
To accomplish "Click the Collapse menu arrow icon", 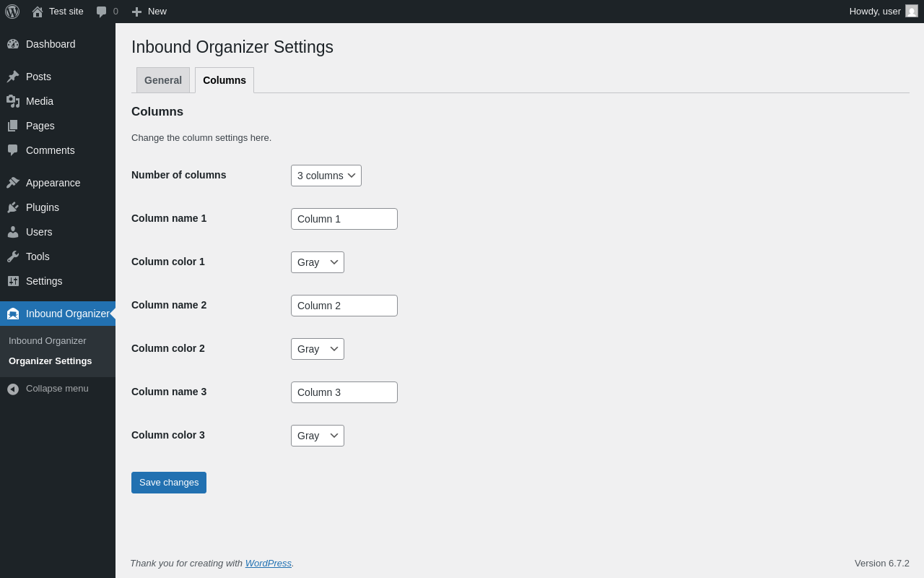I will coord(13,389).
